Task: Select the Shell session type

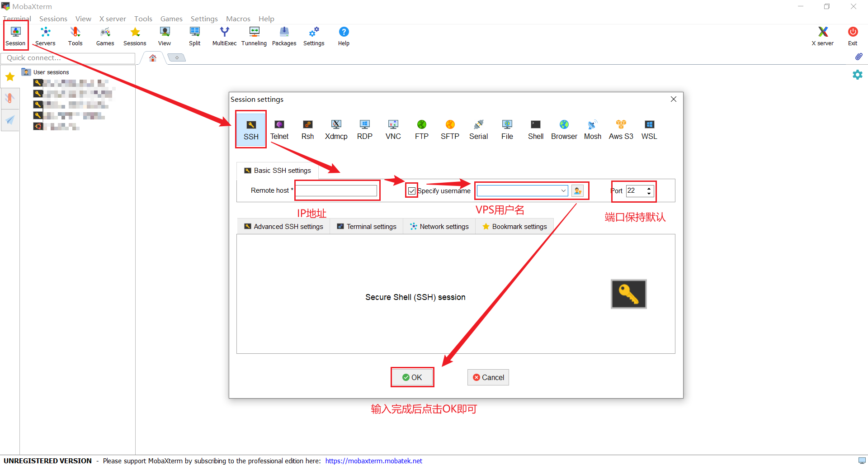Action: click(536, 129)
